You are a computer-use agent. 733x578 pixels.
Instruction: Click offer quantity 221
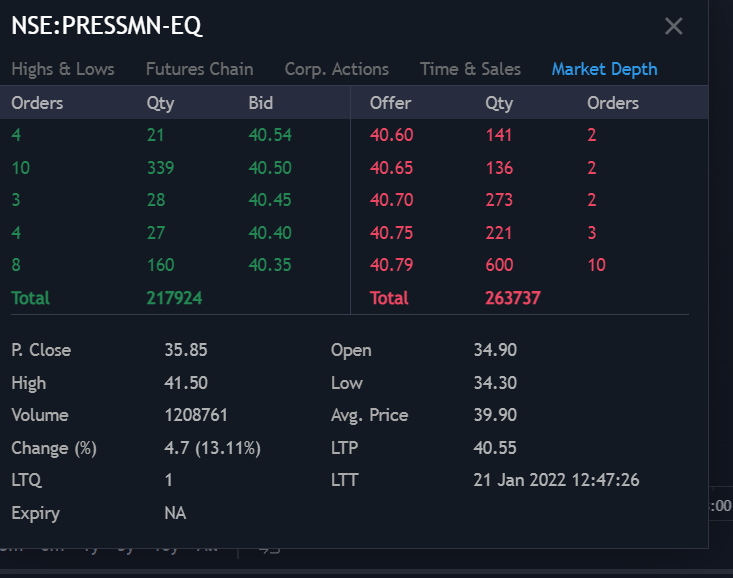499,233
